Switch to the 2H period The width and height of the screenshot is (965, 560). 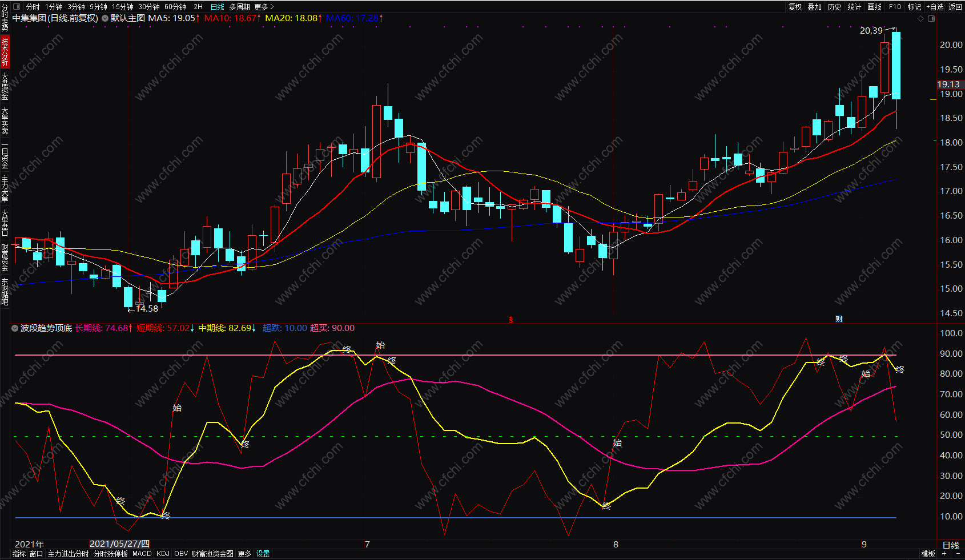(x=198, y=7)
